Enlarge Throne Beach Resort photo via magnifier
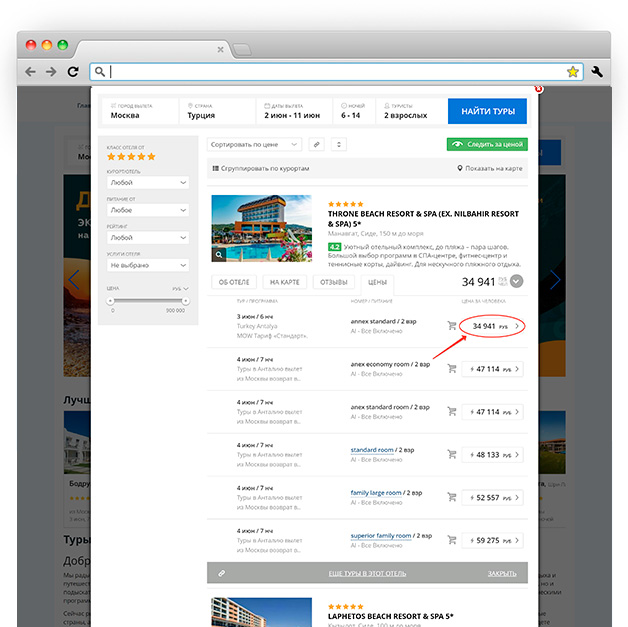This screenshot has width=628, height=627. pos(219,255)
